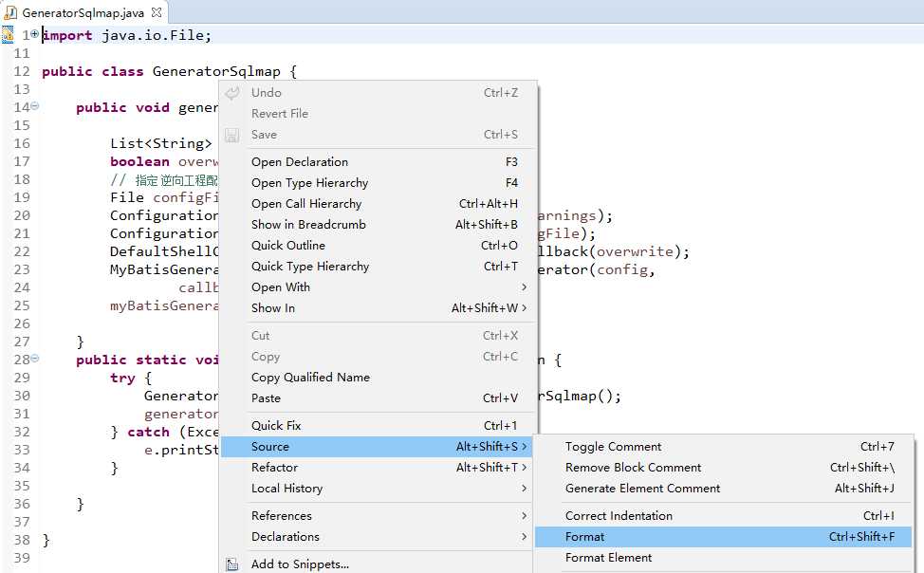
Task: Click the Add to Snippets icon
Action: click(232, 564)
